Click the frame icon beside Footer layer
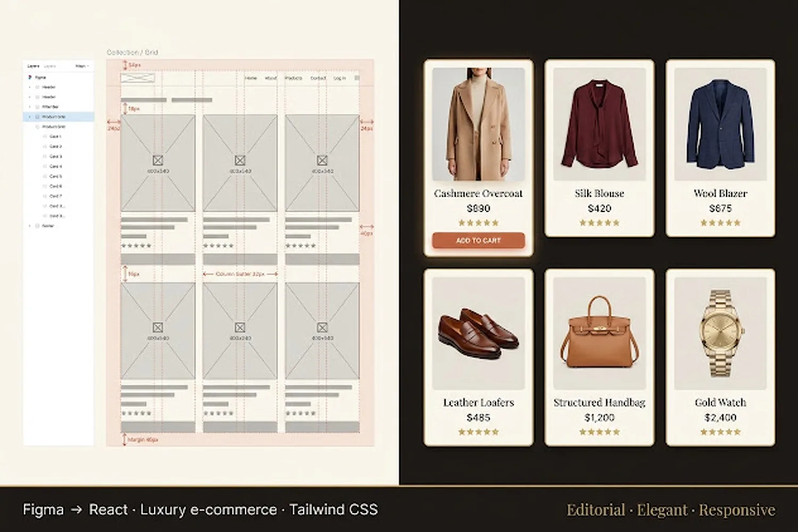 [x=37, y=226]
